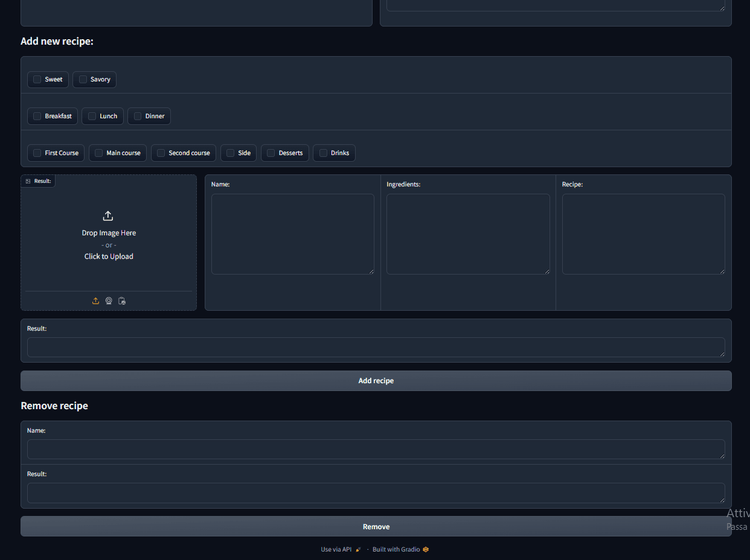The height and width of the screenshot is (560, 750).
Task: Check the Dinner option
Action: coord(138,116)
